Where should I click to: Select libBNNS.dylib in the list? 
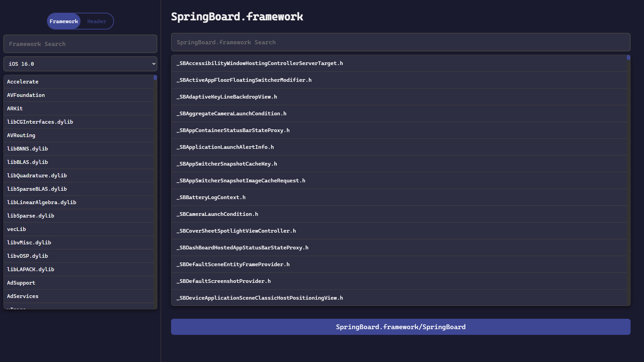tap(78, 149)
